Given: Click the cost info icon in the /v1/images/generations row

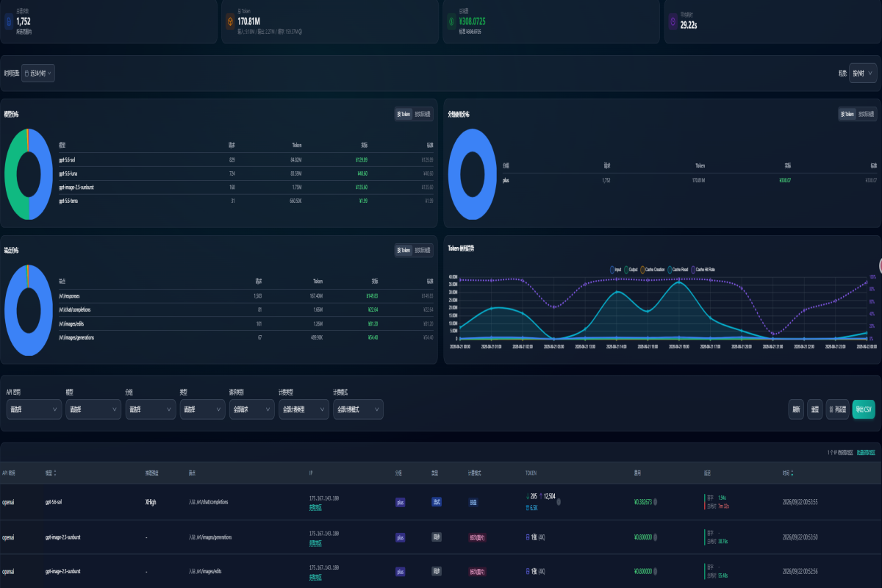Looking at the screenshot, I should (656, 537).
